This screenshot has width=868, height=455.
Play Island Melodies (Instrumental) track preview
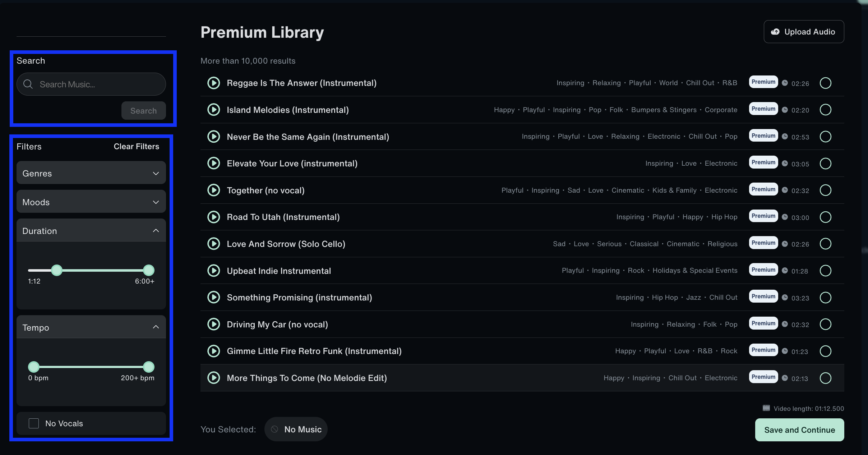(x=214, y=110)
